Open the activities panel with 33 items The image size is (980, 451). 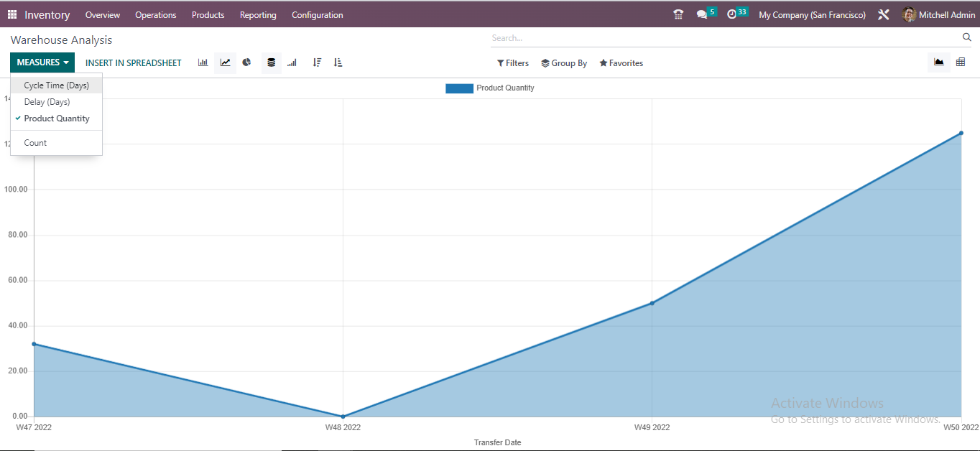[x=733, y=13]
